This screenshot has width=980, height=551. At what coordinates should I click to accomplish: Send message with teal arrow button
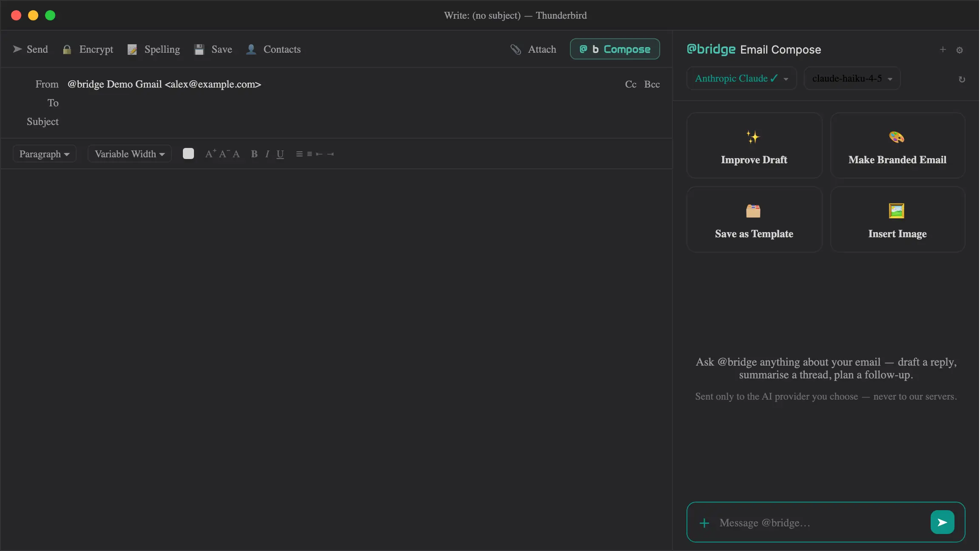coord(942,522)
